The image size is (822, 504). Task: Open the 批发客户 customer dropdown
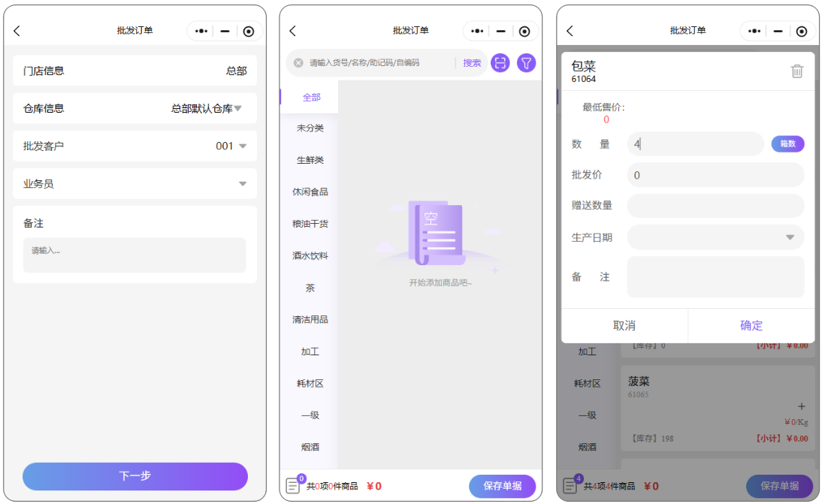[242, 146]
